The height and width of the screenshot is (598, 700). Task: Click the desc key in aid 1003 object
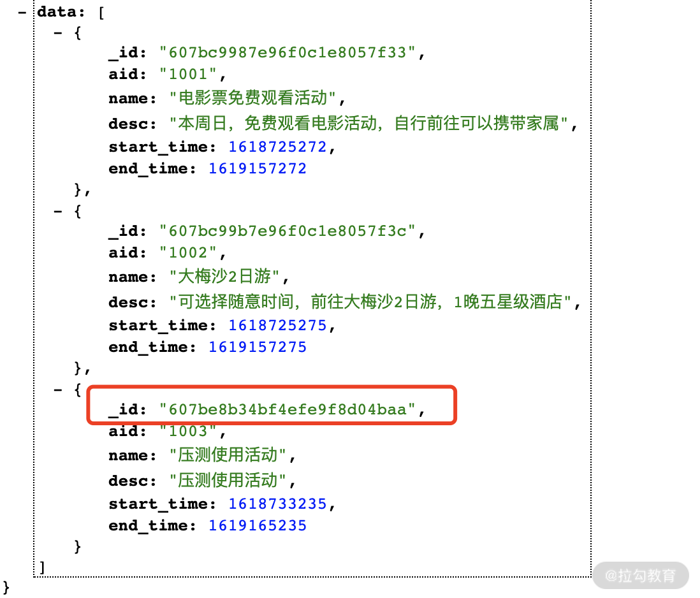click(133, 481)
